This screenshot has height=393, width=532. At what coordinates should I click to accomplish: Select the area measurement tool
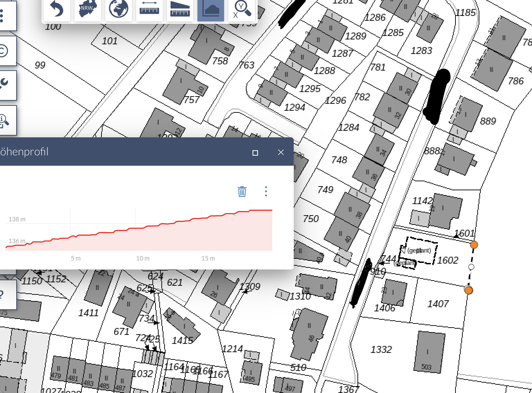[x=180, y=10]
